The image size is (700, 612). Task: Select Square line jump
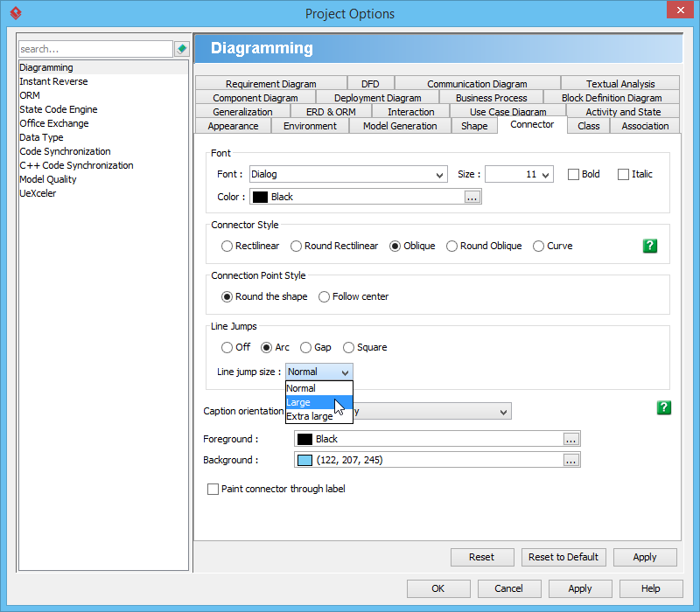click(348, 347)
